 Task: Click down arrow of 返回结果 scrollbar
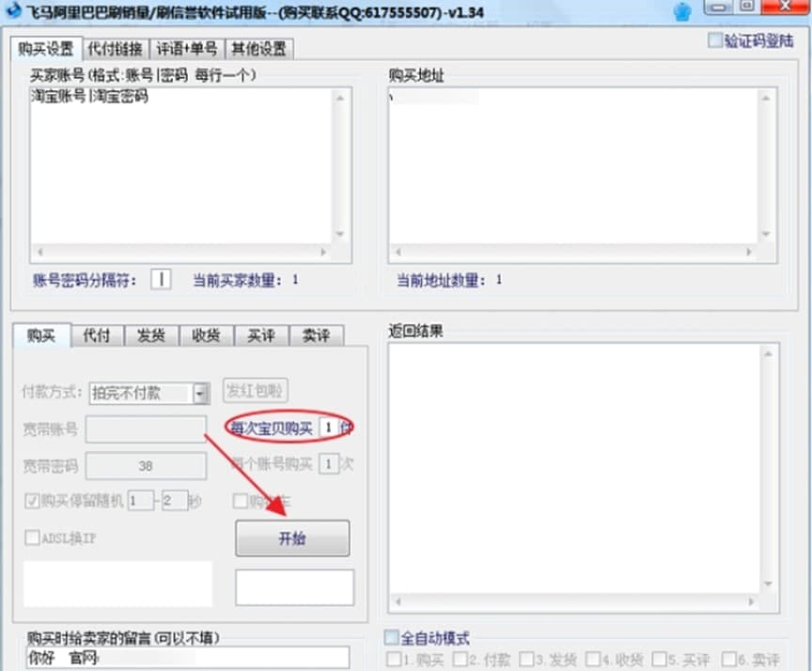coord(768,584)
